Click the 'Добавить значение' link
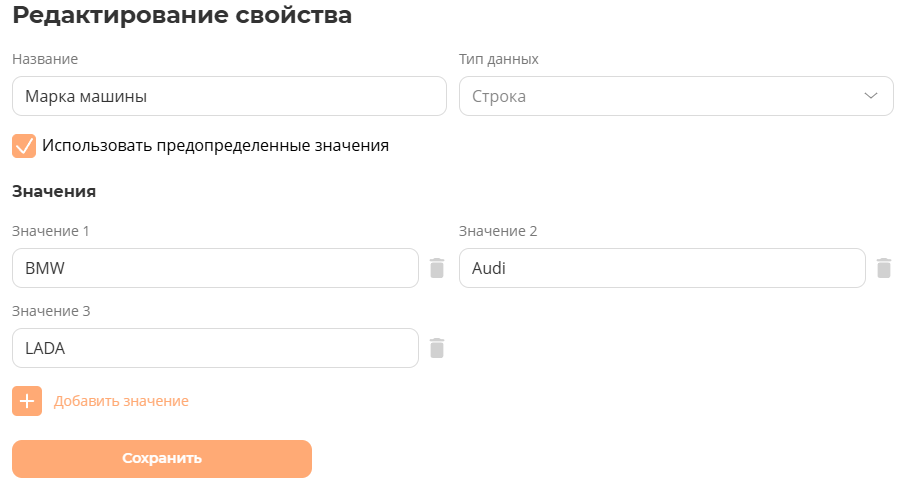The image size is (909, 485). (121, 401)
